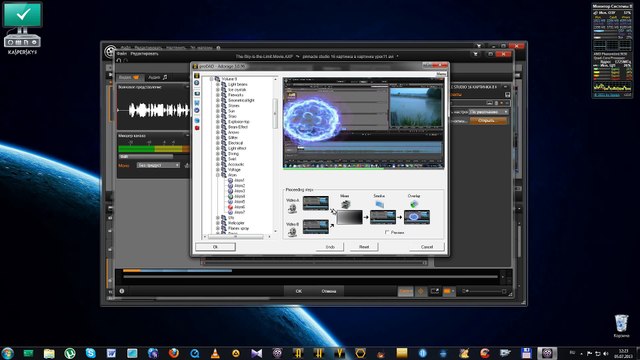Viewport: 640px width, 360px height.
Task: Open the Recycle Bin on the desktop
Action: [x=621, y=325]
